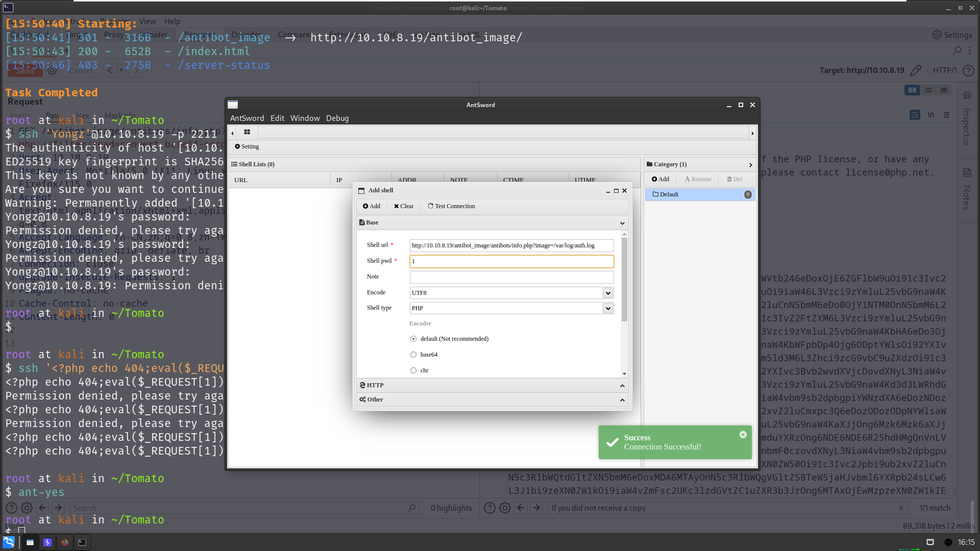Open AntSword Setting
The image size is (980, 551).
[247, 146]
